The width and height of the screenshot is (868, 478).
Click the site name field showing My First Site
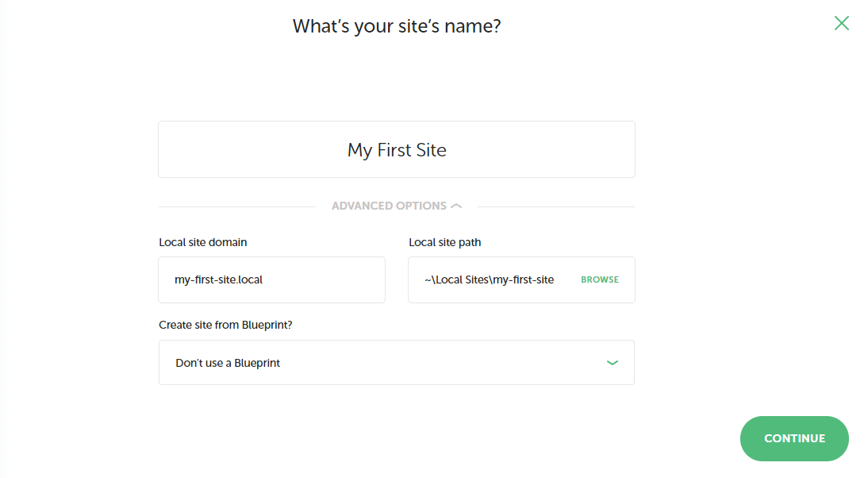[x=397, y=149]
